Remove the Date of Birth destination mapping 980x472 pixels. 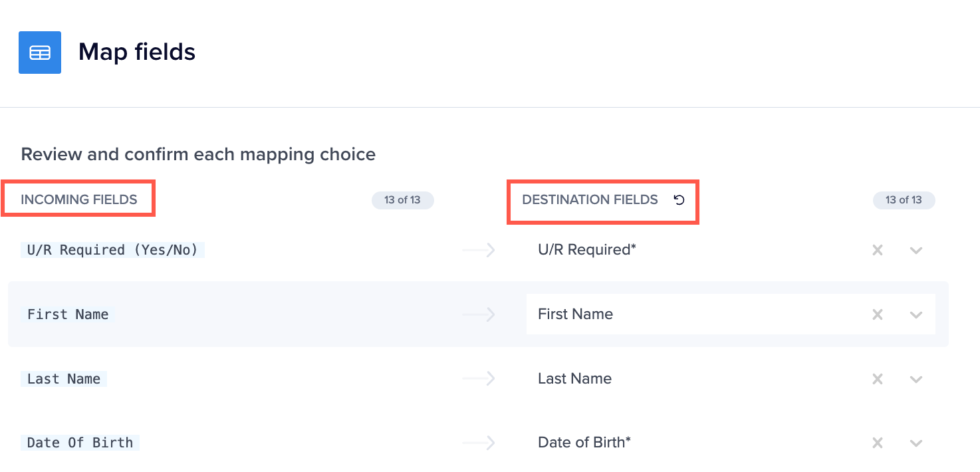coord(878,443)
